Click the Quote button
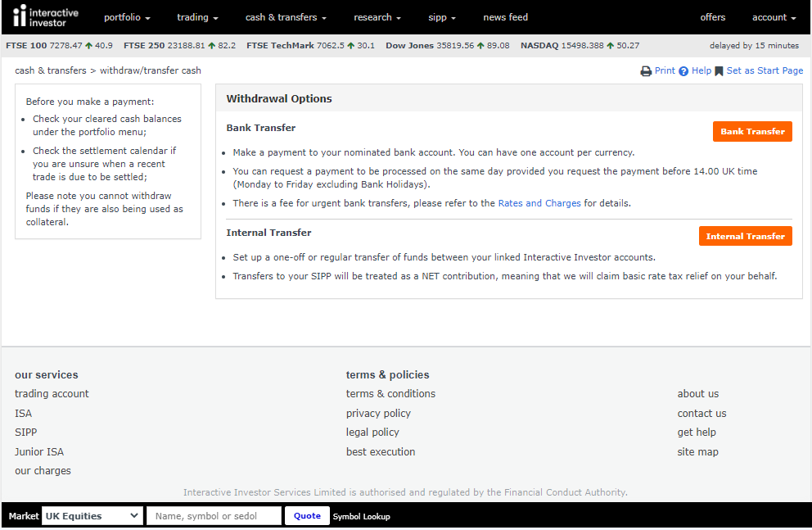The width and height of the screenshot is (812, 530). coord(307,516)
